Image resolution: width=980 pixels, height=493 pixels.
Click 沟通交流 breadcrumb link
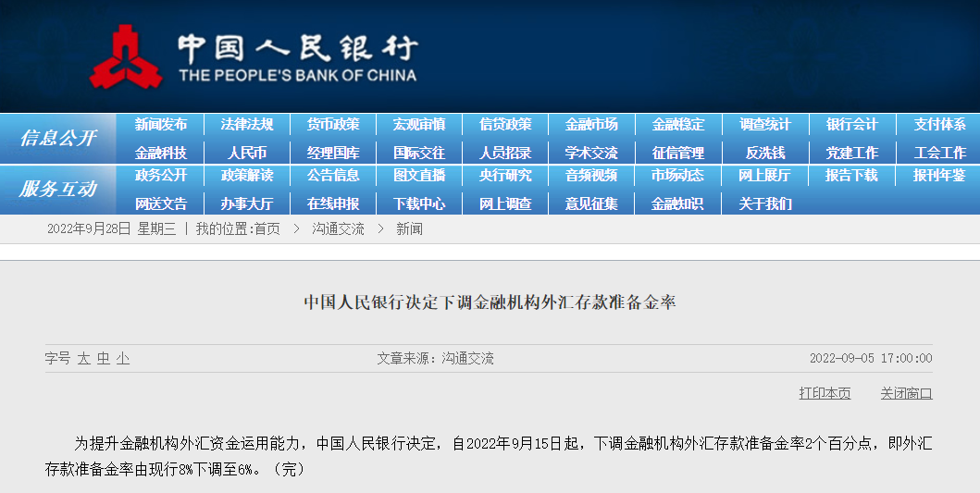pos(338,229)
